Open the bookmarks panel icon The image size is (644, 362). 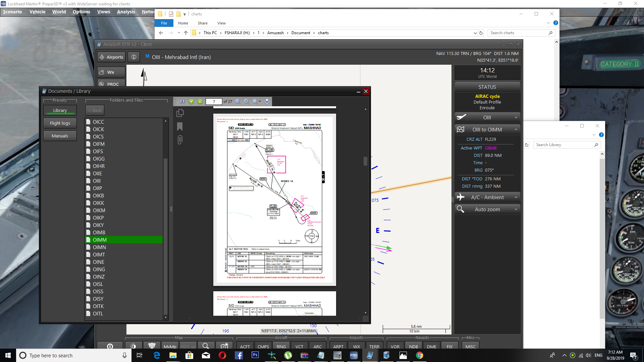180,126
